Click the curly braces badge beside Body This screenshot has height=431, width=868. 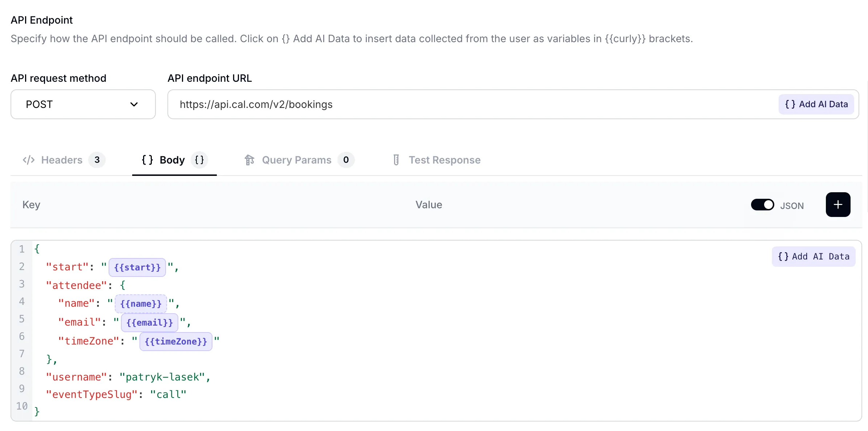click(199, 160)
